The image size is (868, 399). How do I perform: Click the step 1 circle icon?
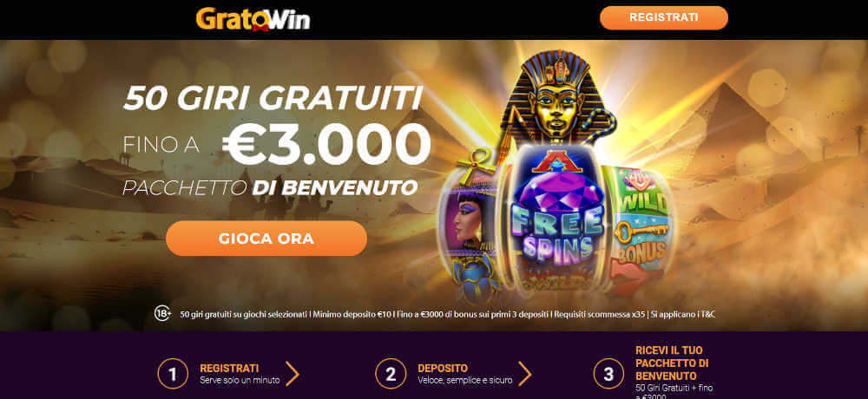pyautogui.click(x=173, y=374)
